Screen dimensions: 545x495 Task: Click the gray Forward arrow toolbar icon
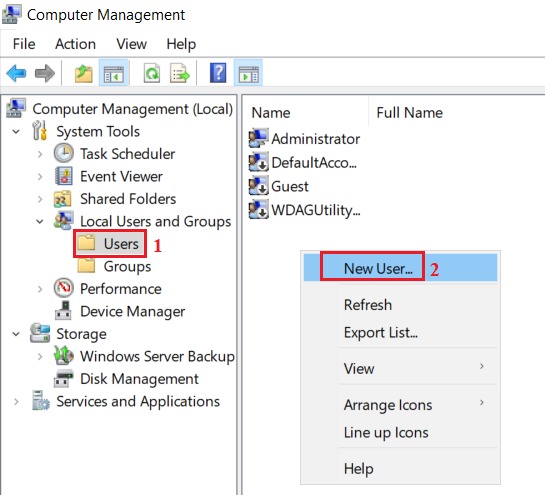45,73
